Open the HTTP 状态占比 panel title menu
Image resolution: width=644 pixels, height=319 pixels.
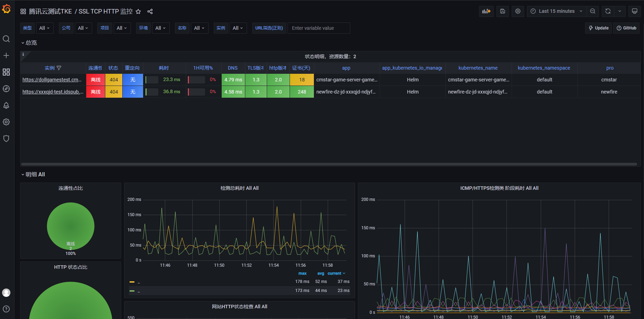tap(71, 267)
